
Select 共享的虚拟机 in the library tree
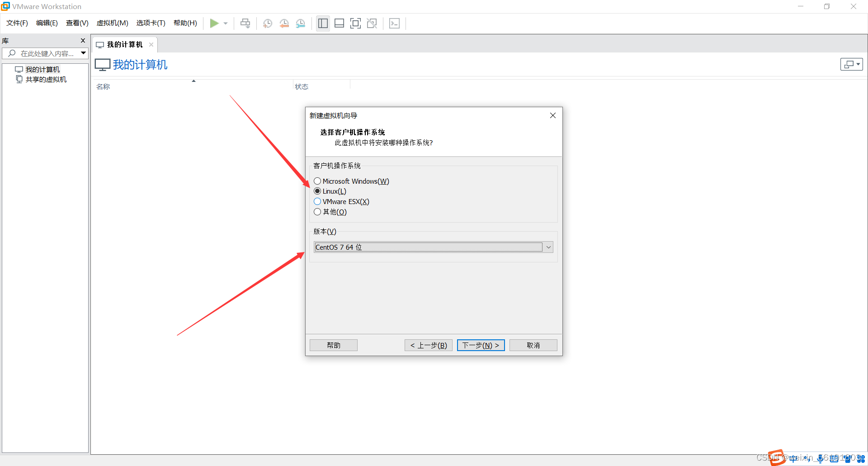click(46, 79)
